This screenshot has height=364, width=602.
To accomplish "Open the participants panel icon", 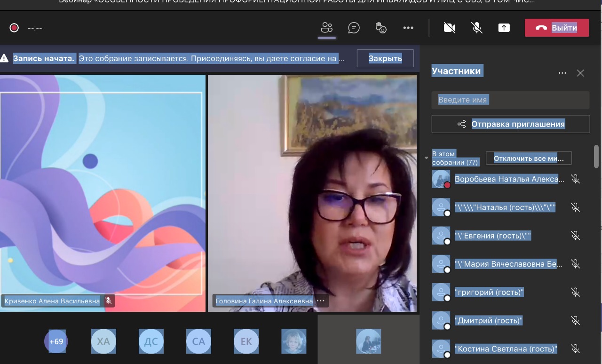I will coord(327,28).
